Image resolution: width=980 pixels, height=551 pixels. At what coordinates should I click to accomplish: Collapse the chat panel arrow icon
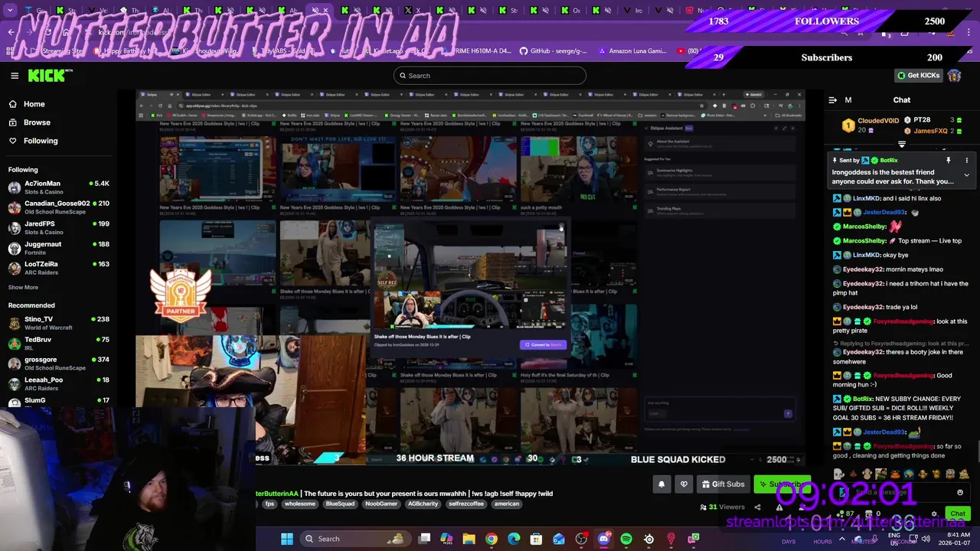[x=832, y=100]
